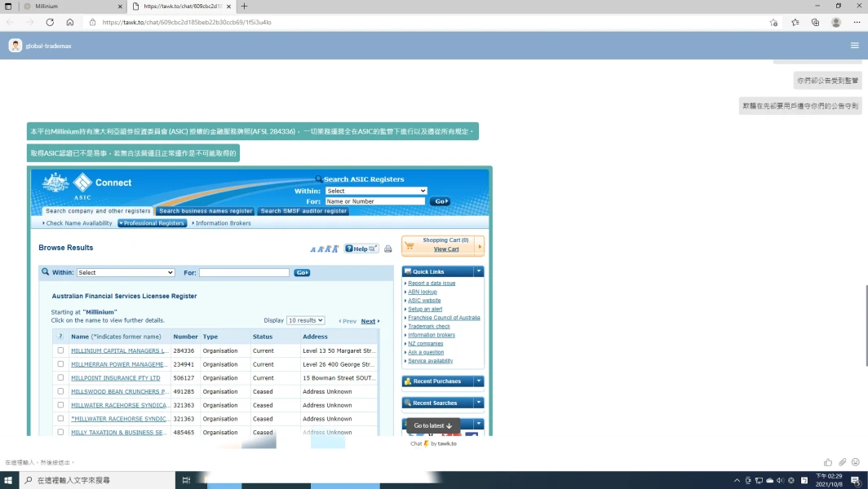Focus the chat message input field
The height and width of the screenshot is (489, 868).
coord(410,462)
